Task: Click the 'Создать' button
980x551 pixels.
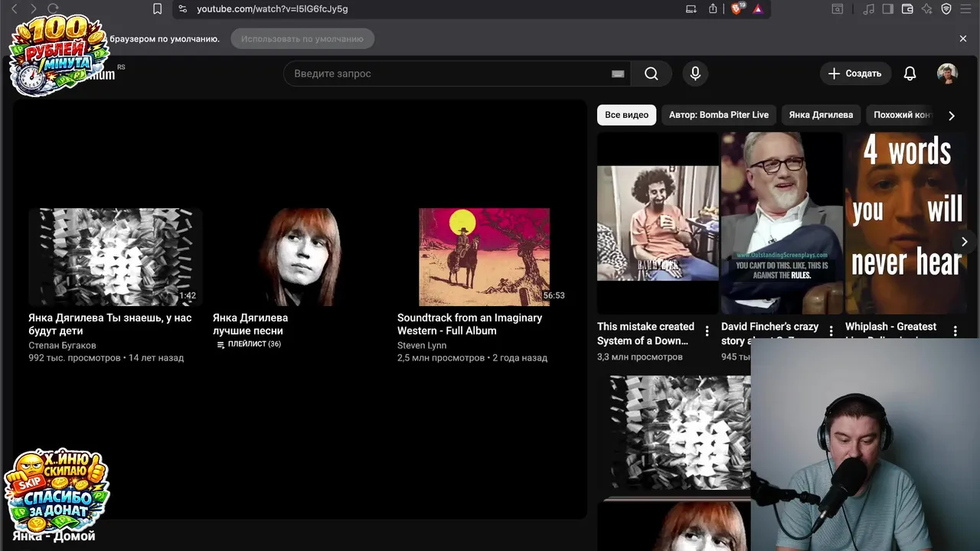Action: click(x=855, y=73)
